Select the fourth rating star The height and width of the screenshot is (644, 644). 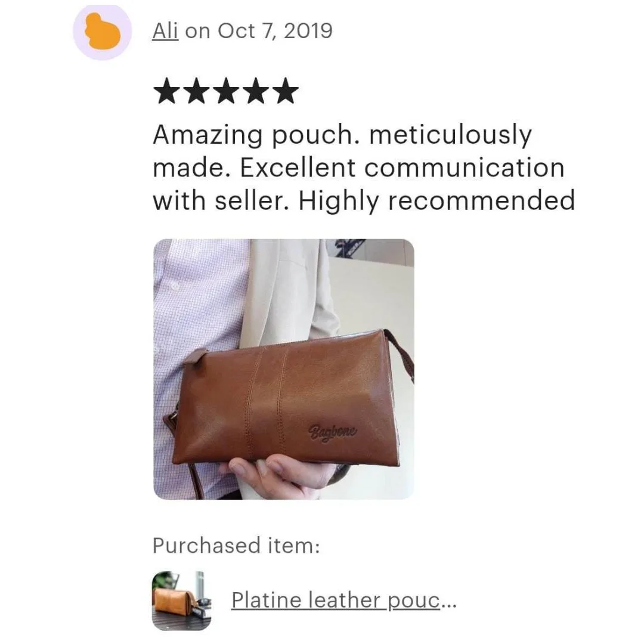(256, 91)
